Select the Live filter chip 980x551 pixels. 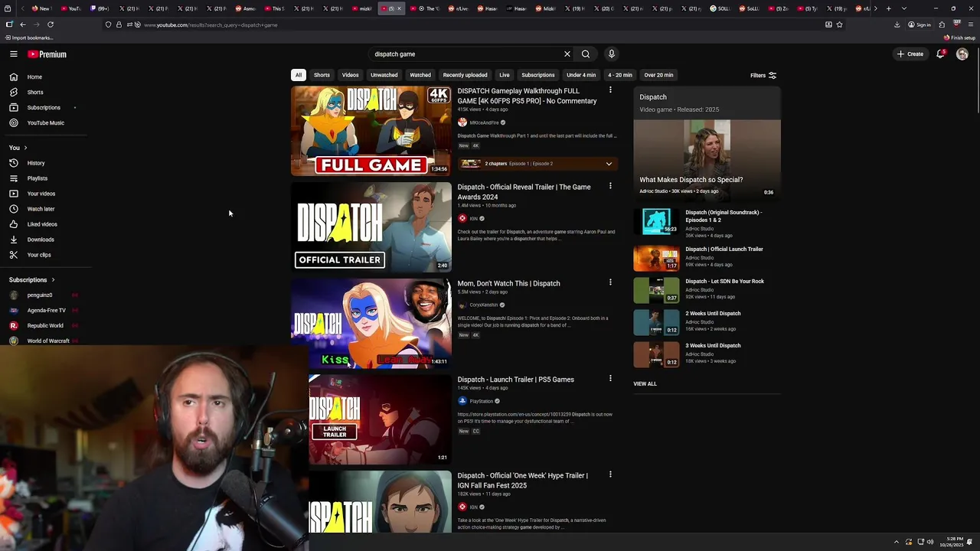tap(505, 75)
